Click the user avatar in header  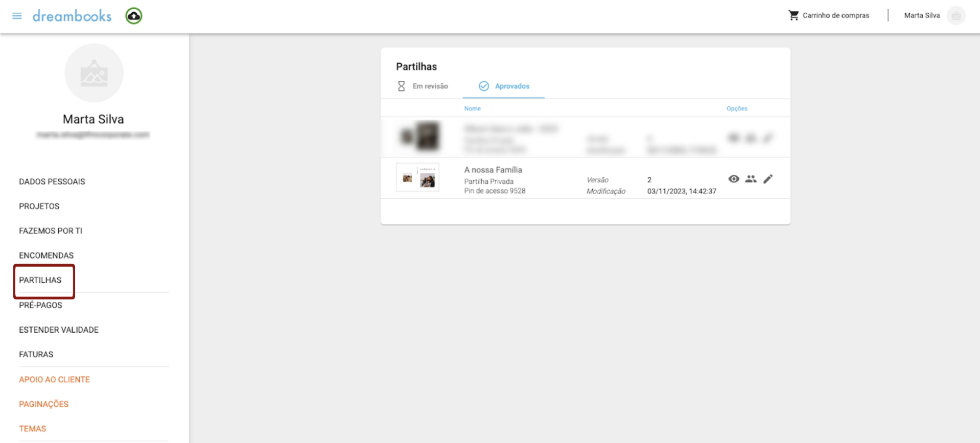pos(955,15)
